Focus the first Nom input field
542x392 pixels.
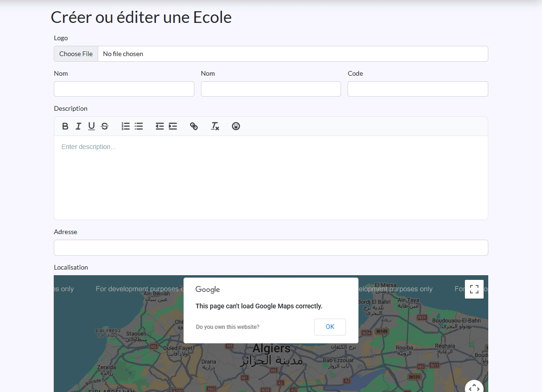point(124,89)
